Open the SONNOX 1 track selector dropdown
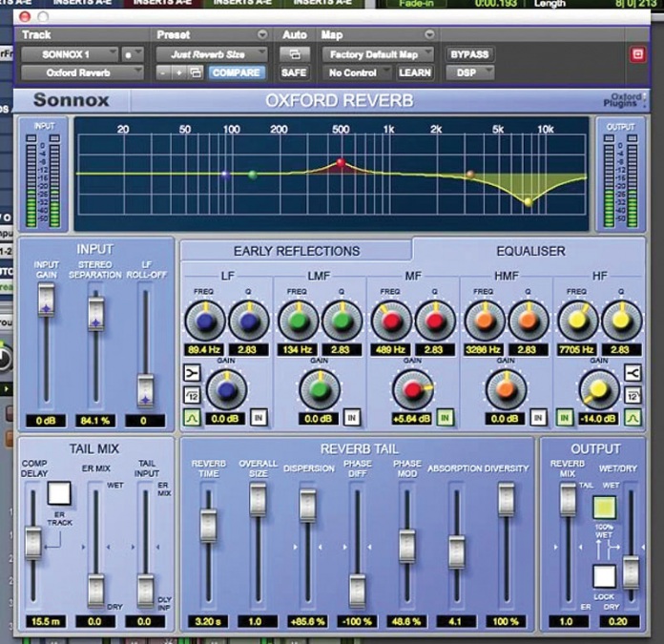This screenshot has width=664, height=644. [70, 54]
